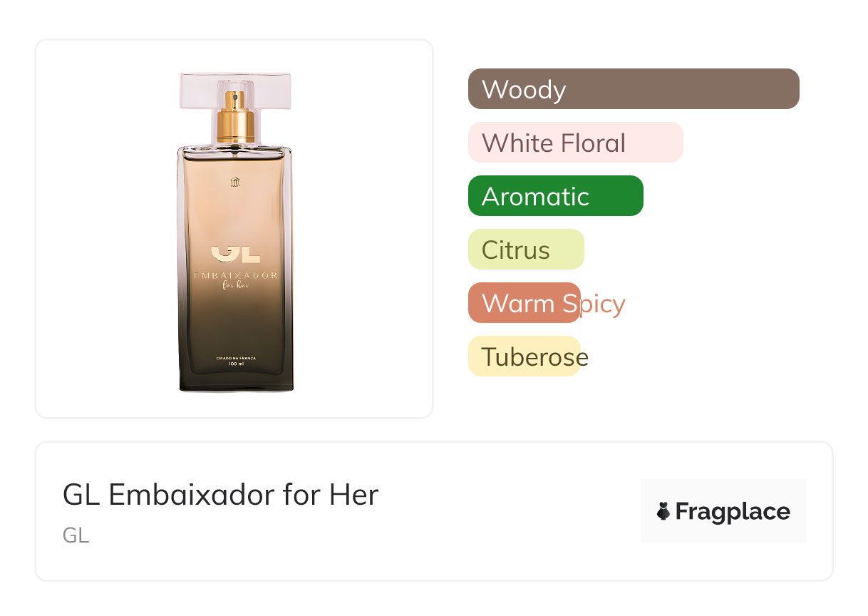Click the 'for her' script on the bottle
This screenshot has width=868, height=616.
(x=236, y=287)
